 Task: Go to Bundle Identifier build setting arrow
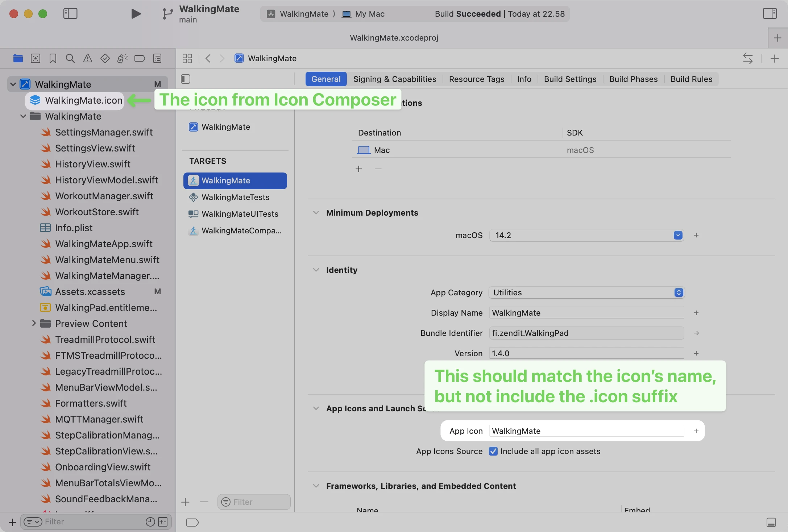click(x=696, y=333)
